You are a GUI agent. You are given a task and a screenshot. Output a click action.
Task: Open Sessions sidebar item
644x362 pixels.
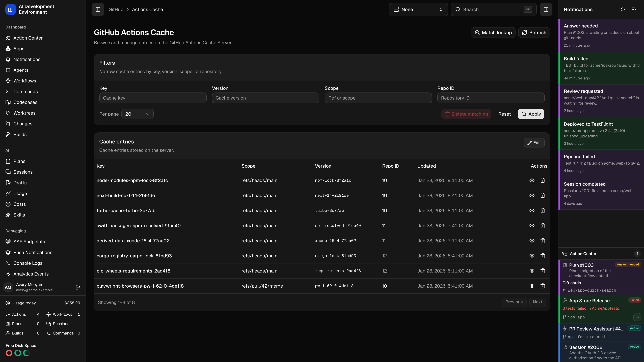pos(43,172)
